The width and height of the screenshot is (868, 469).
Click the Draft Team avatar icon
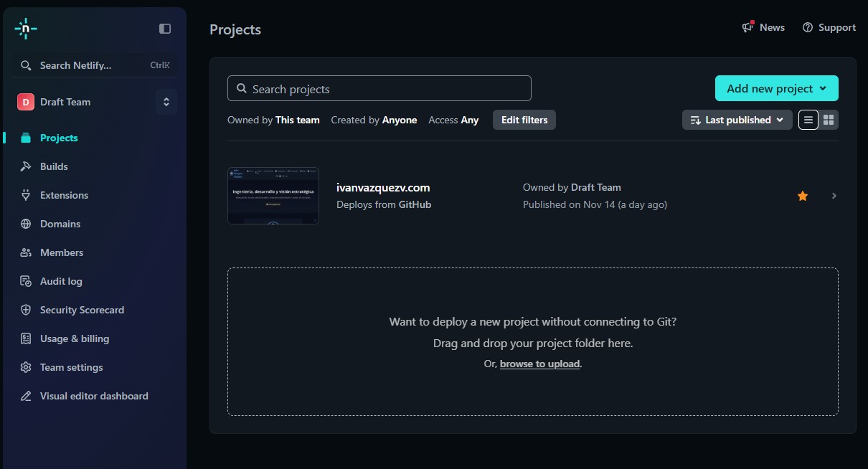point(26,102)
